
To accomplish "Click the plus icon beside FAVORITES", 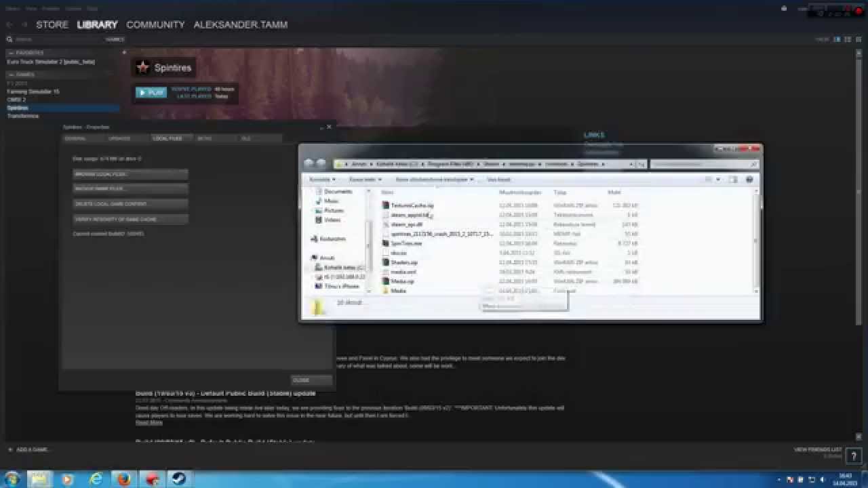I will click(124, 52).
